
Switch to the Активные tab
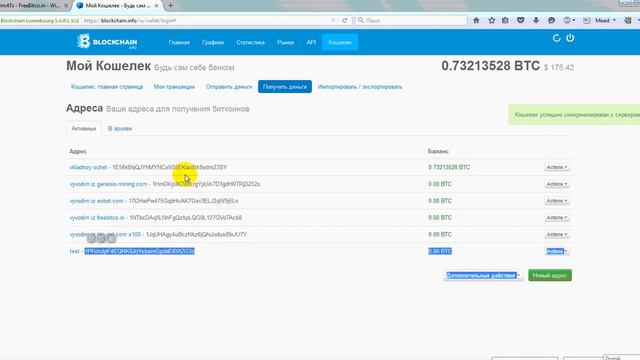(x=84, y=128)
